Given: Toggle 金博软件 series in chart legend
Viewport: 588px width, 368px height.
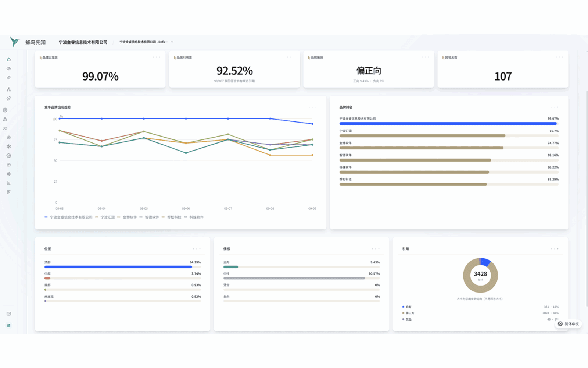Looking at the screenshot, I should (127, 217).
